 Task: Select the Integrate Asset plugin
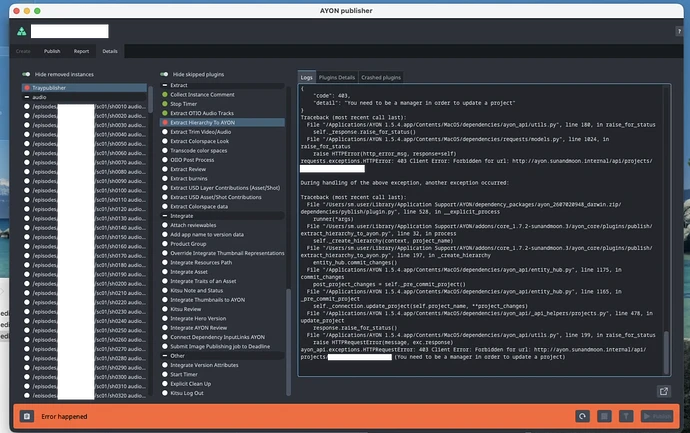(x=222, y=272)
